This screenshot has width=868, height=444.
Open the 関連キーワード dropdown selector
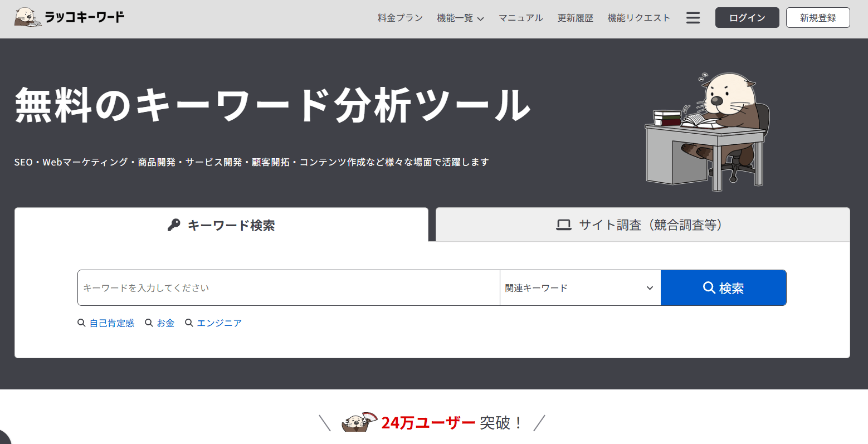(x=579, y=287)
